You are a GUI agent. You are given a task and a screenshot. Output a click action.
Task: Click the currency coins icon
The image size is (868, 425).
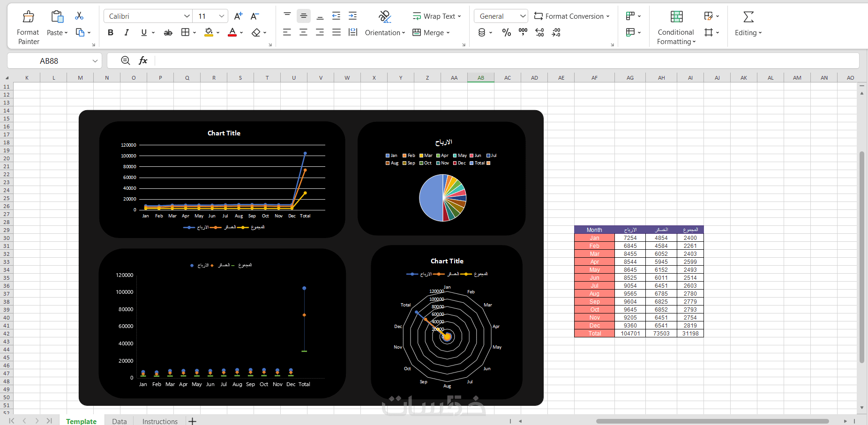(x=482, y=32)
